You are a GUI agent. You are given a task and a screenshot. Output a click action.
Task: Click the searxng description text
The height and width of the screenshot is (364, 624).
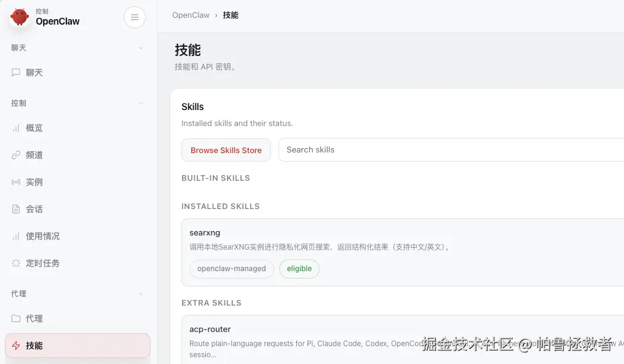[x=320, y=247]
